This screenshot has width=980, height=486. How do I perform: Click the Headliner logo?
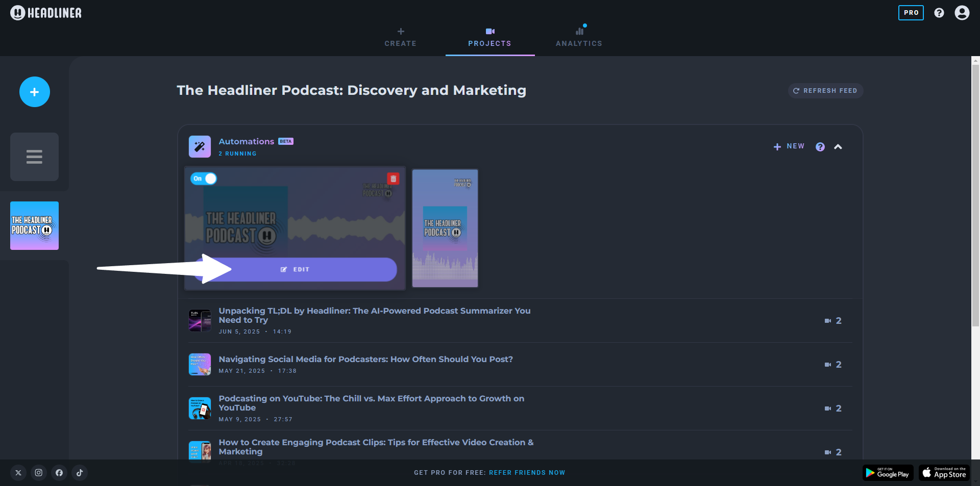click(x=46, y=13)
